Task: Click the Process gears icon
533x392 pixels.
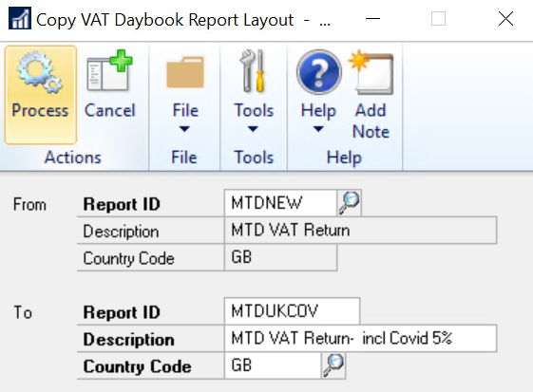Action: point(40,72)
